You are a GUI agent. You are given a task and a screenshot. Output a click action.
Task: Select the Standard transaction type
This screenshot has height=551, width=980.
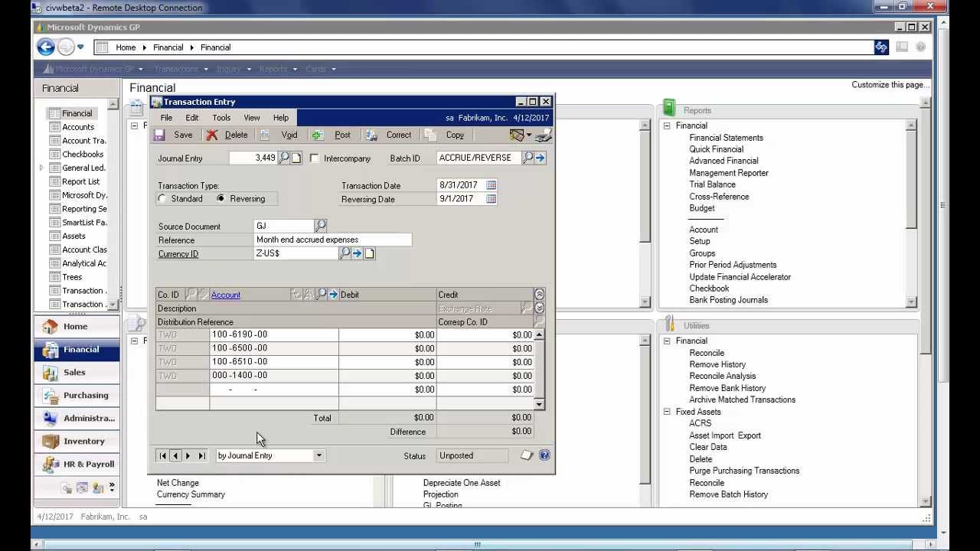tap(162, 199)
